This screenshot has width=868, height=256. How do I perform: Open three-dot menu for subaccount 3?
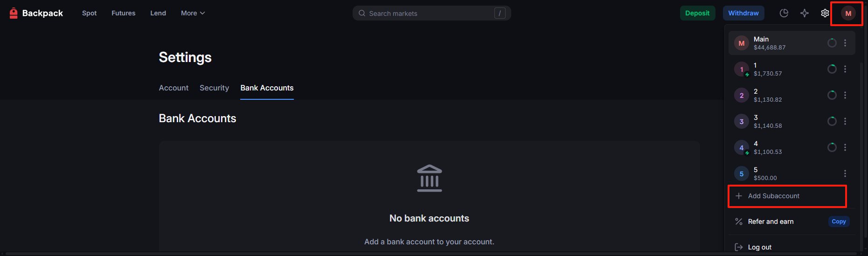[845, 121]
